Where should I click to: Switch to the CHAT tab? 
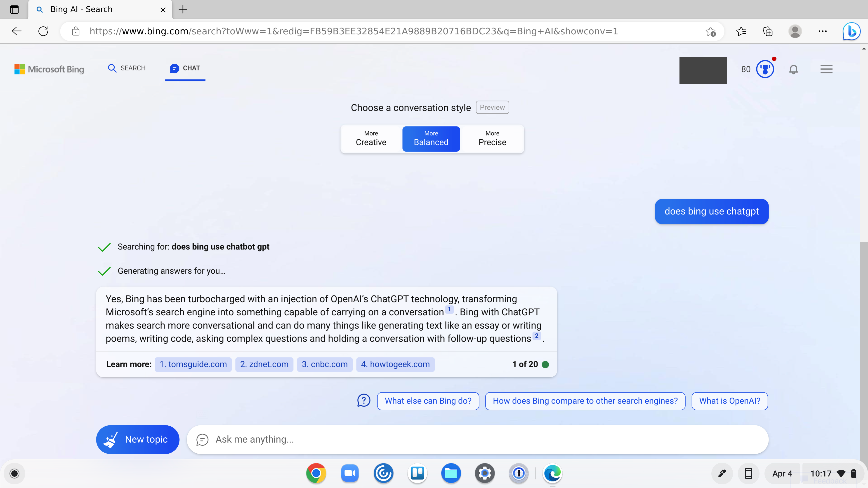click(185, 68)
